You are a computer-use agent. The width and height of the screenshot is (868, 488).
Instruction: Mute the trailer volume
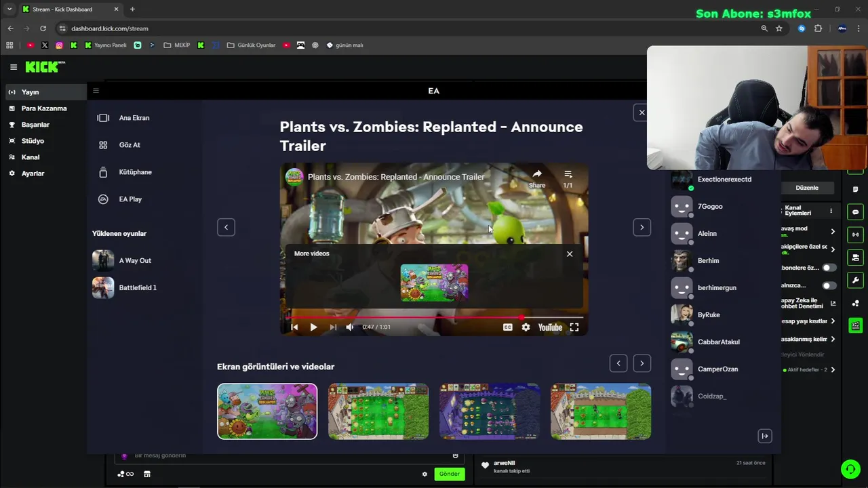350,327
